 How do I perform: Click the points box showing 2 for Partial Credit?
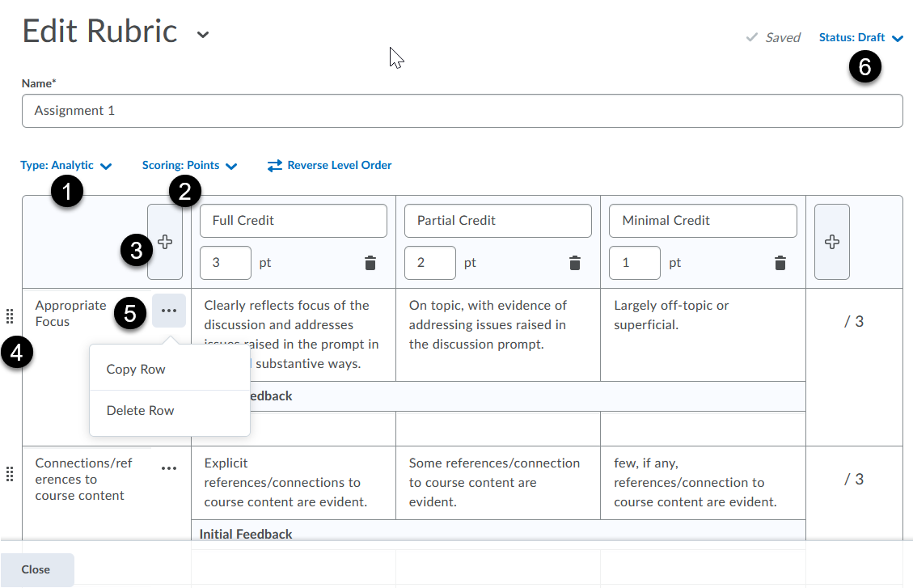[430, 263]
